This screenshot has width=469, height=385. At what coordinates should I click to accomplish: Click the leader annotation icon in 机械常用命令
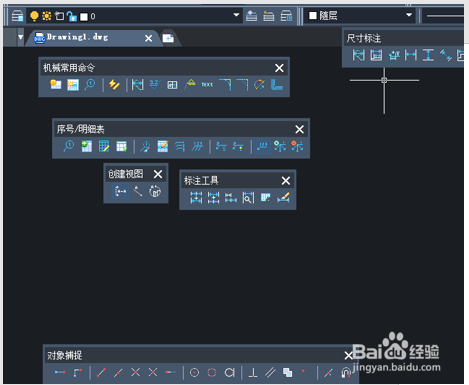click(x=190, y=84)
